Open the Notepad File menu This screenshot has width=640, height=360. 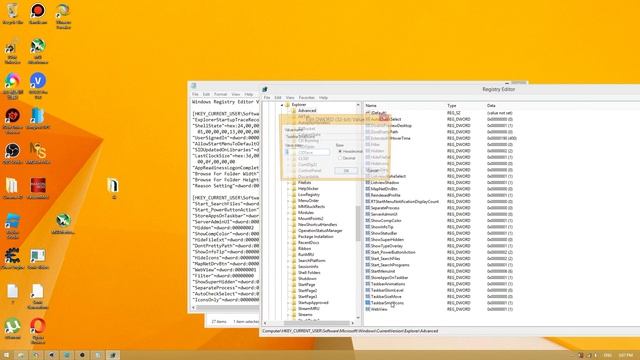tap(195, 94)
